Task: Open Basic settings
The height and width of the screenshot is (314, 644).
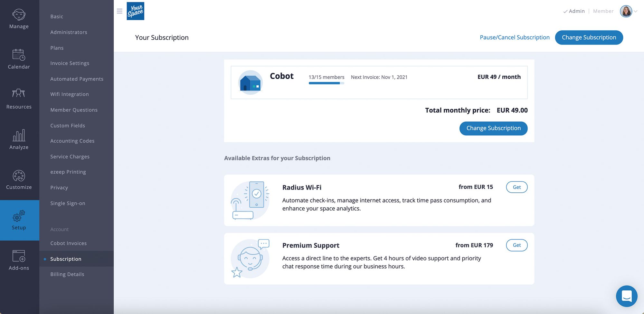Action: tap(57, 16)
